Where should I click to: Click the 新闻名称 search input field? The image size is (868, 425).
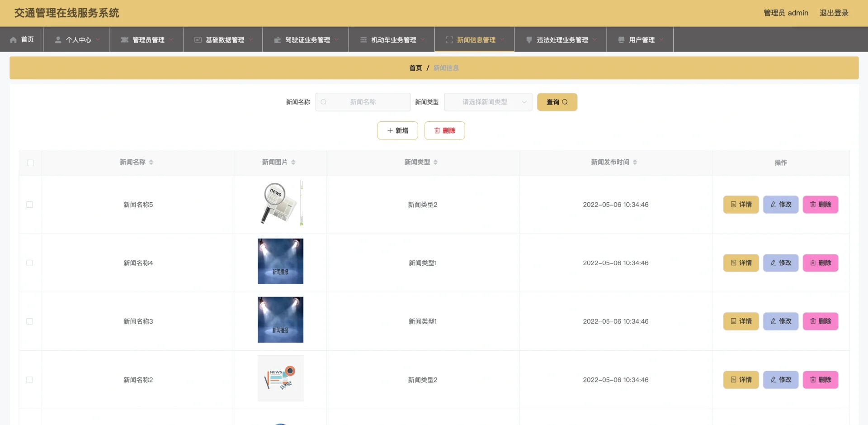point(366,102)
